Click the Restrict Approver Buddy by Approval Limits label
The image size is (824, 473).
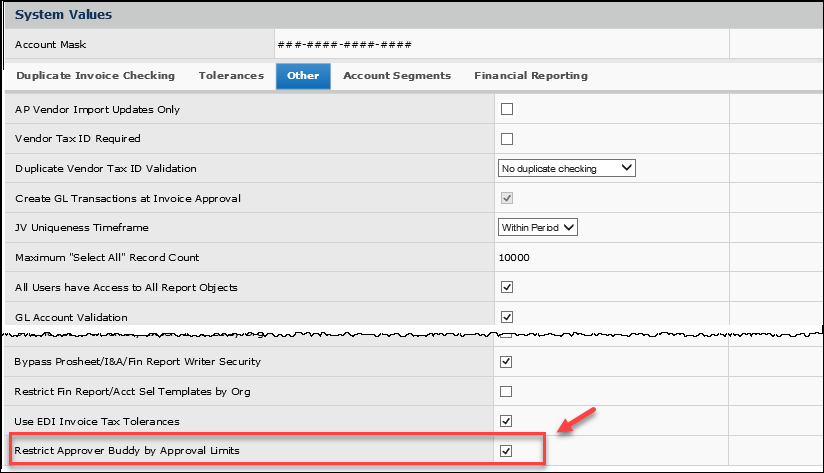coord(127,451)
